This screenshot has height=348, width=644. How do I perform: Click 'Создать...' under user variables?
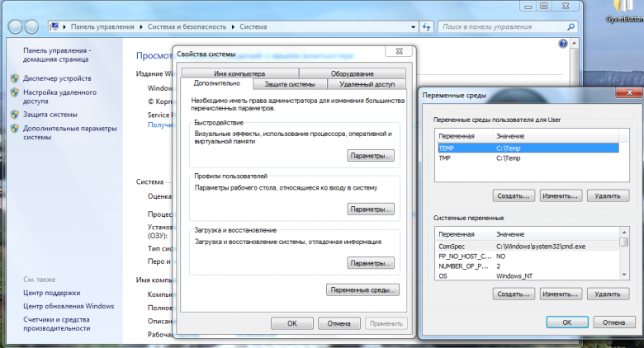coord(514,195)
